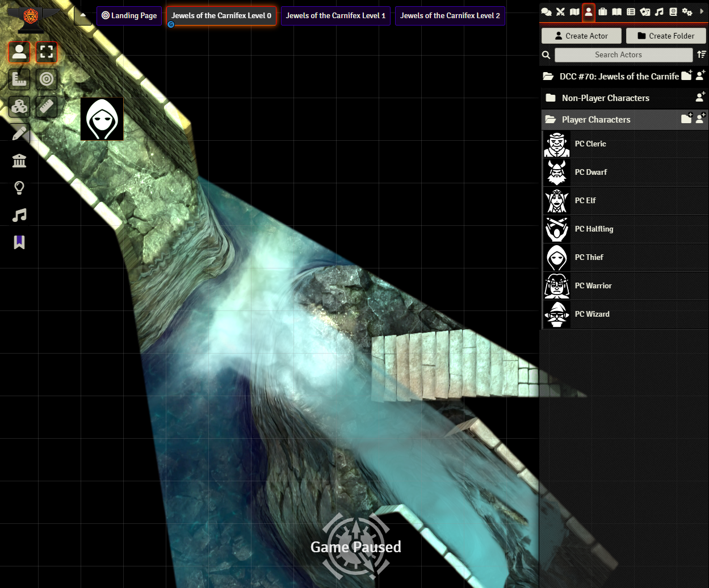
Task: Collapse the sidebar with the arrow
Action: (x=702, y=11)
